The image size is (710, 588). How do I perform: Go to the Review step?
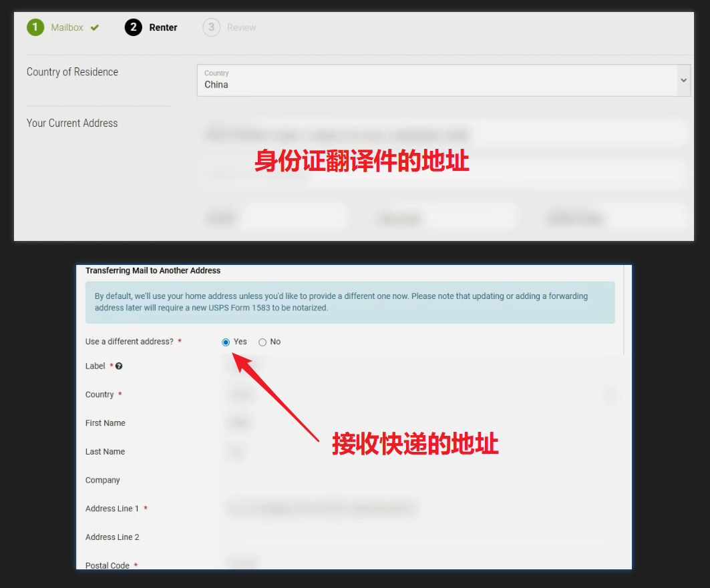241,27
